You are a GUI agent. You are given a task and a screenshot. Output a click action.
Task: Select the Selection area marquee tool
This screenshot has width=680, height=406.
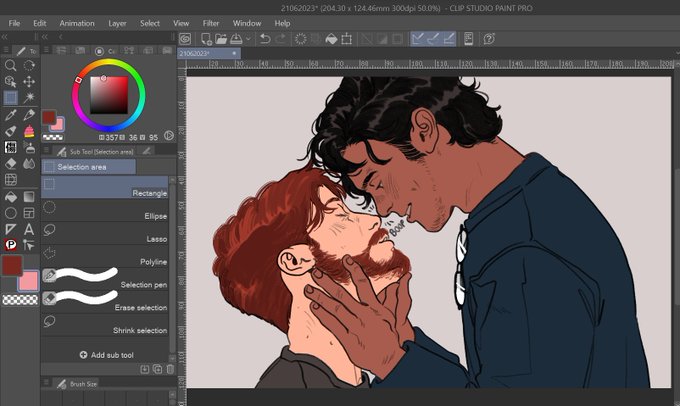click(10, 98)
